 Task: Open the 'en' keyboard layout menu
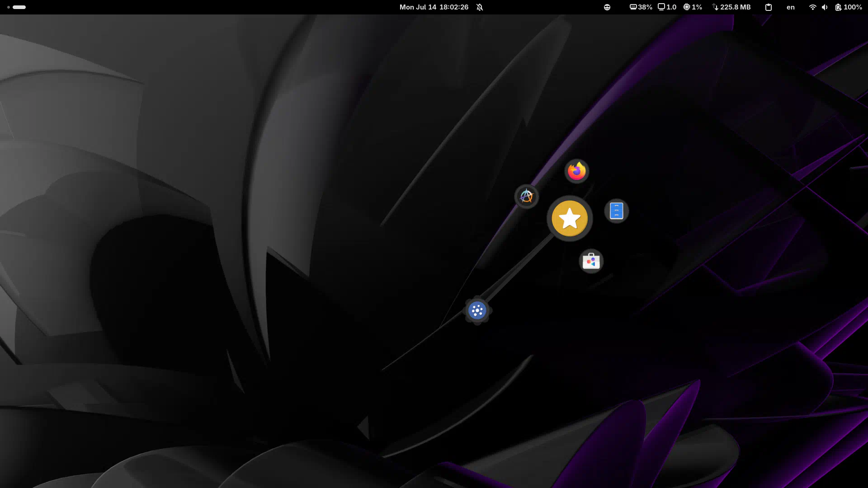coord(791,7)
